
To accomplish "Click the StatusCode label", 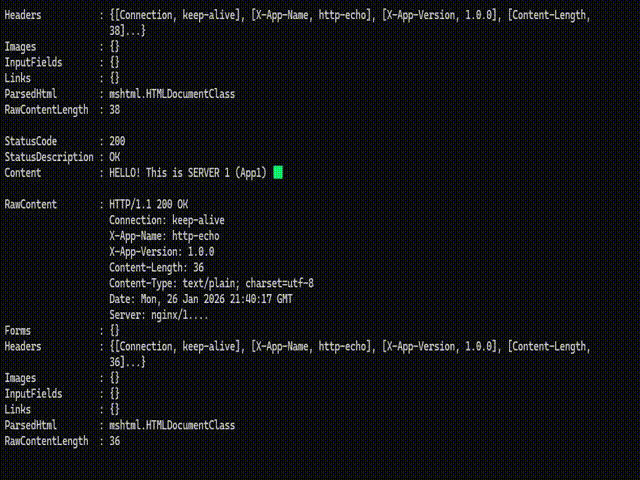I will 31,141.
